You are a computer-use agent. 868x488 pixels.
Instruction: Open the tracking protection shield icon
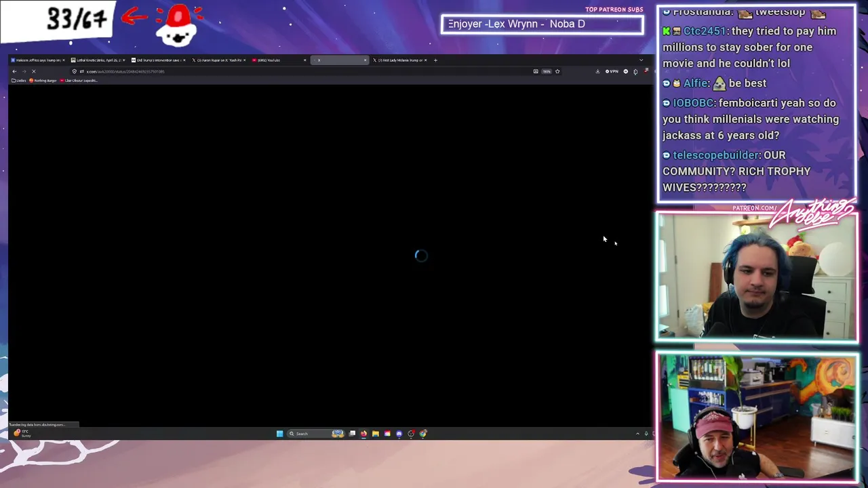(x=75, y=71)
